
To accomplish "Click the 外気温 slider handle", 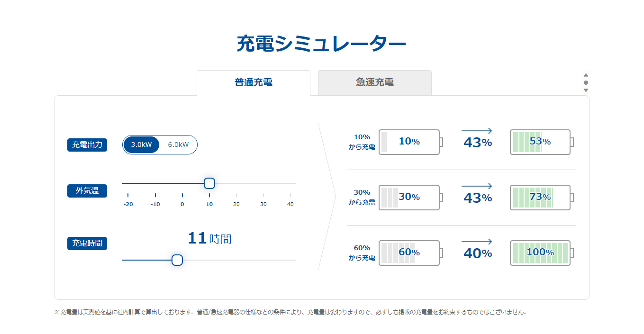I will [x=209, y=183].
